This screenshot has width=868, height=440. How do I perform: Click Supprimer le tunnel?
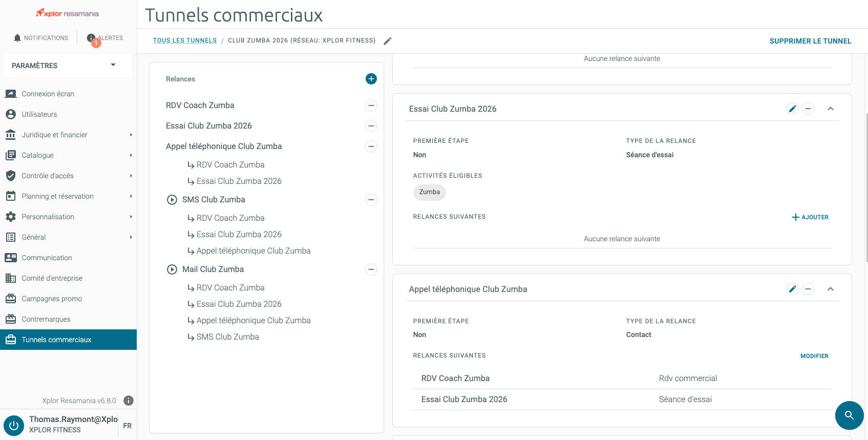click(810, 41)
